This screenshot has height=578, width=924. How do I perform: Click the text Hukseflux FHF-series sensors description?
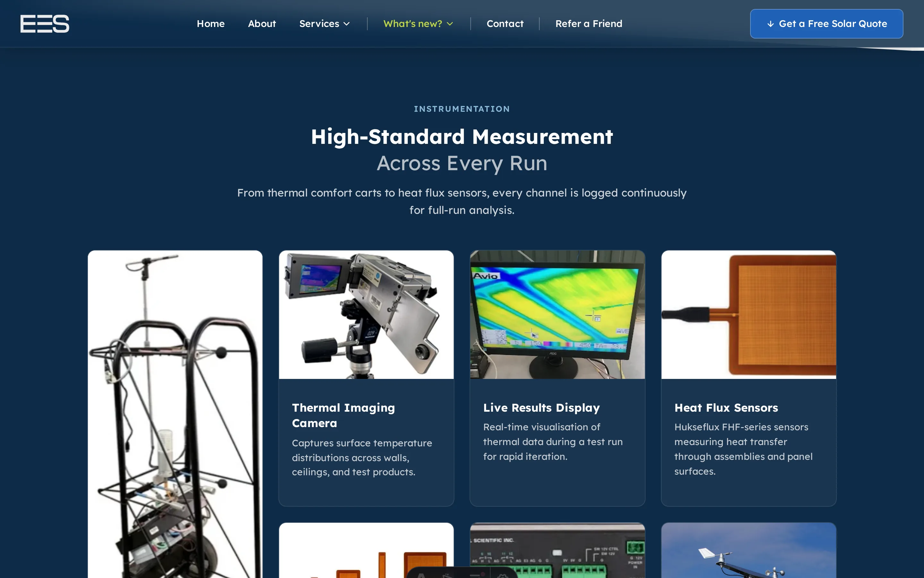coord(743,449)
